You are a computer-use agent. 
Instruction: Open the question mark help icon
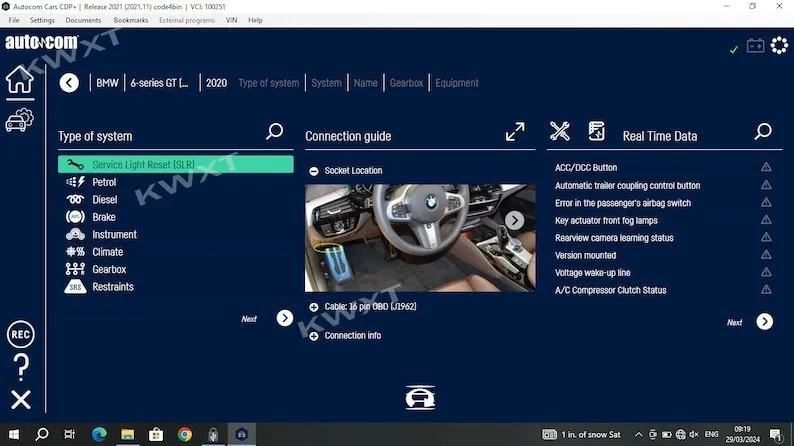21,367
